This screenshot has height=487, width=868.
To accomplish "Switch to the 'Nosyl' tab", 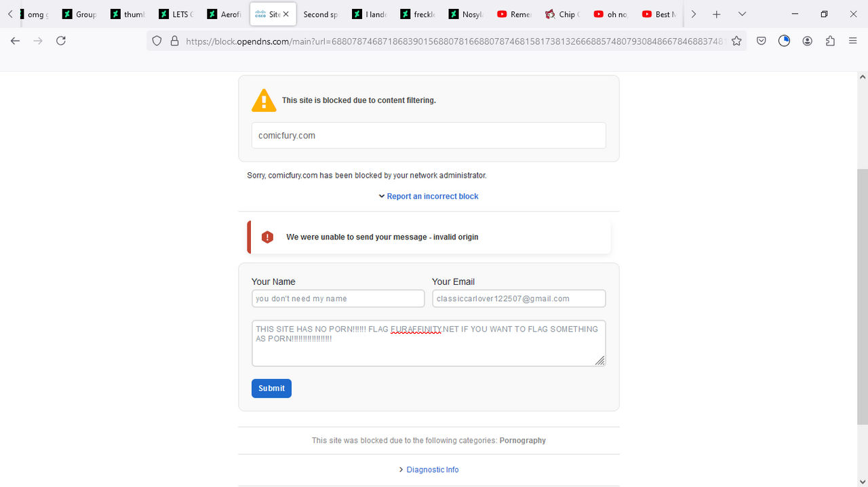I will (466, 14).
